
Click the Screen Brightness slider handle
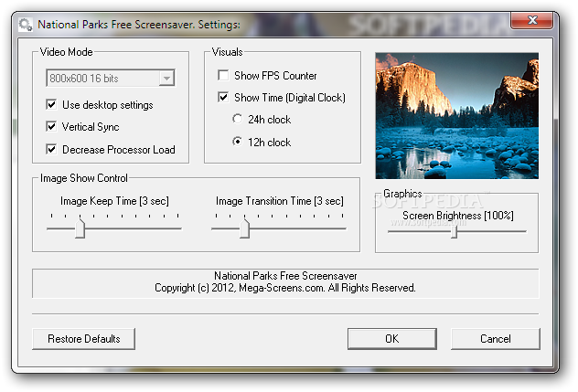pyautogui.click(x=455, y=232)
